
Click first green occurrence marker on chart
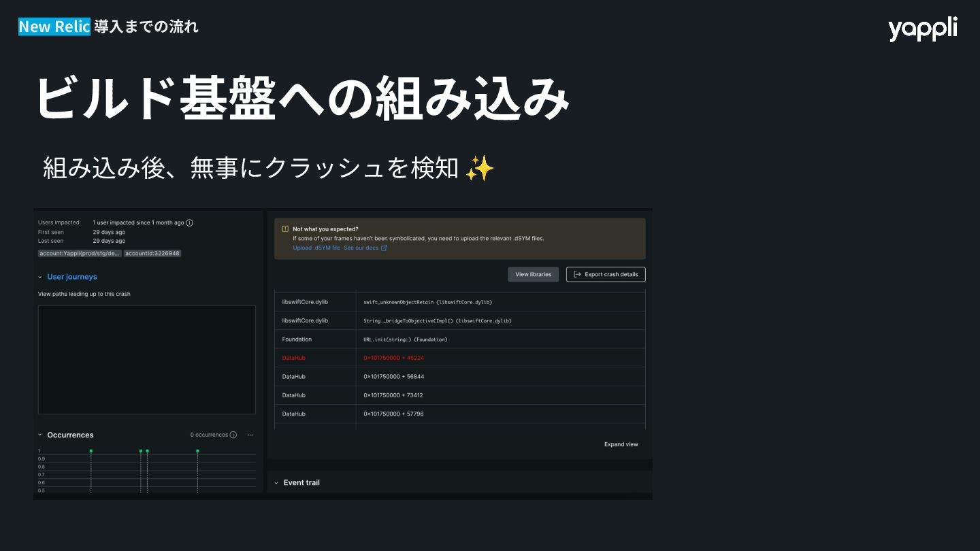point(91,451)
